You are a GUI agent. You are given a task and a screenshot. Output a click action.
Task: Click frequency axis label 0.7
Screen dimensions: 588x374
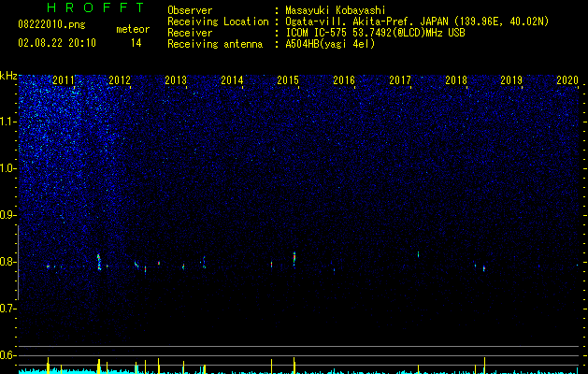pos(8,309)
